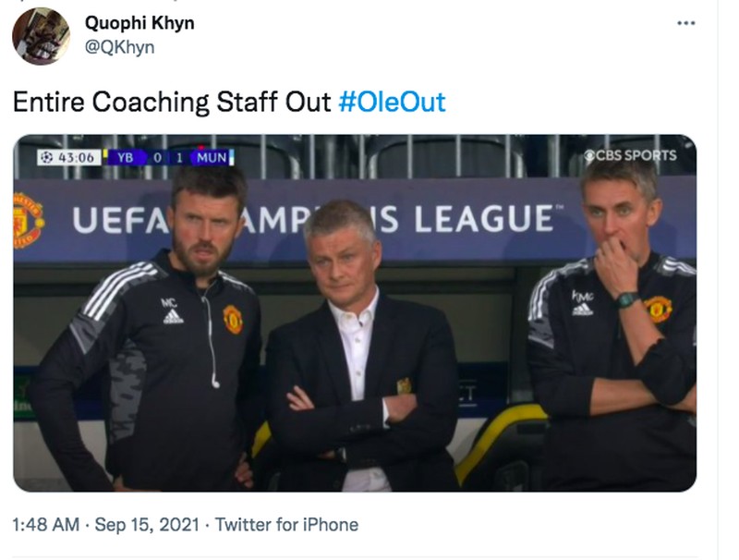739x560 pixels.
Task: Click the MC initials on the left tracksuit
Action: [169, 302]
